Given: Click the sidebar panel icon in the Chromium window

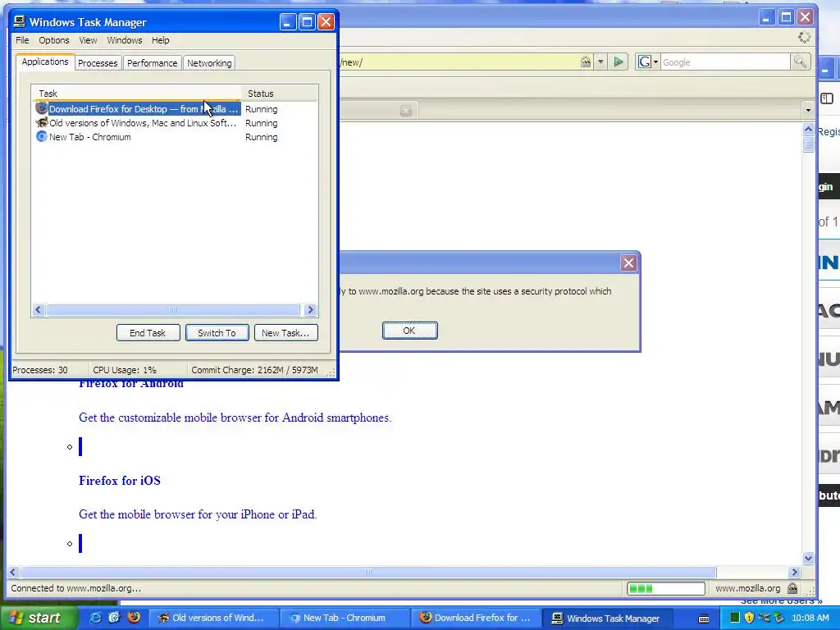Looking at the screenshot, I should [x=827, y=98].
